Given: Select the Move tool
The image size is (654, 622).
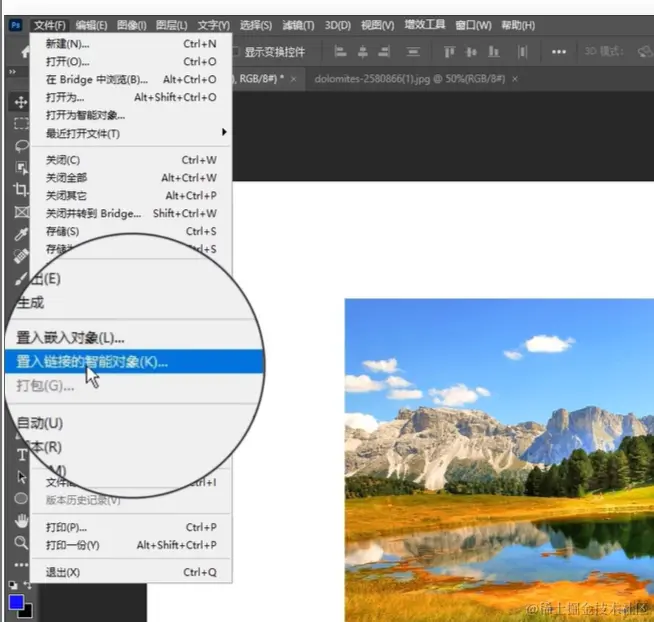Looking at the screenshot, I should pyautogui.click(x=21, y=102).
